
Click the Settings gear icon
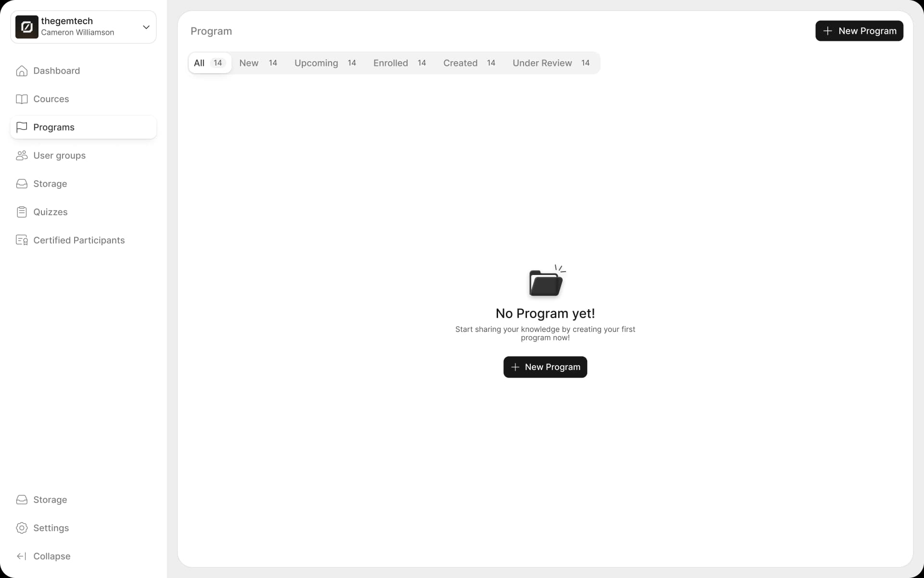[x=22, y=528]
